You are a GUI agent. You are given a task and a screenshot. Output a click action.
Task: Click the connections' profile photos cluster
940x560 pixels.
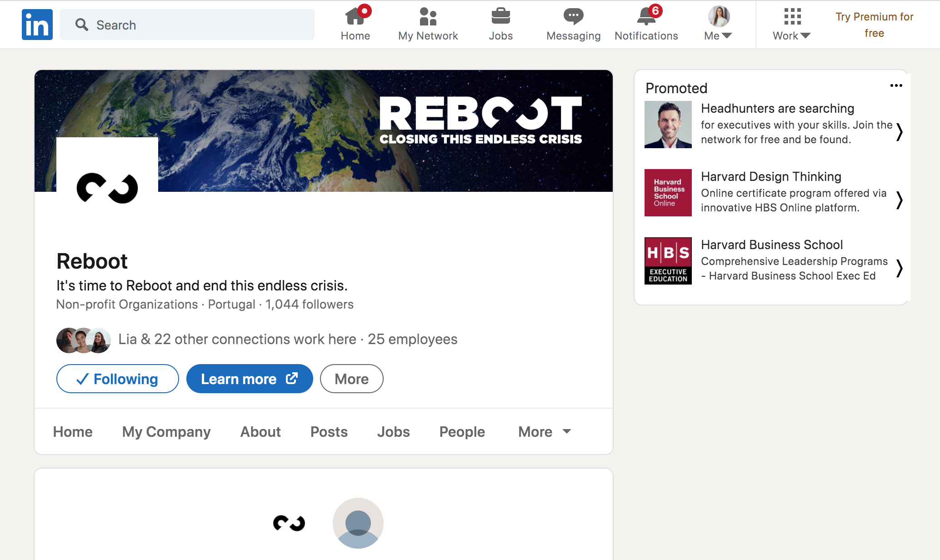(x=84, y=340)
